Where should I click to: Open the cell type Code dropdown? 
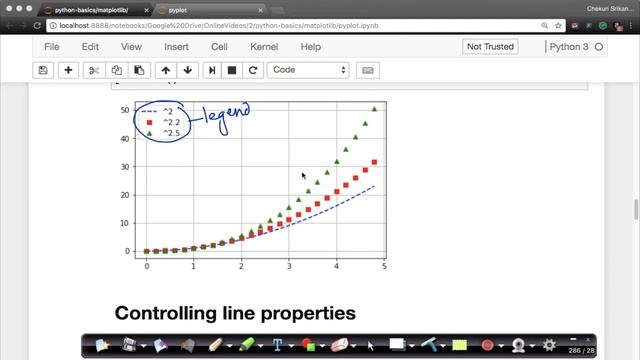(308, 70)
